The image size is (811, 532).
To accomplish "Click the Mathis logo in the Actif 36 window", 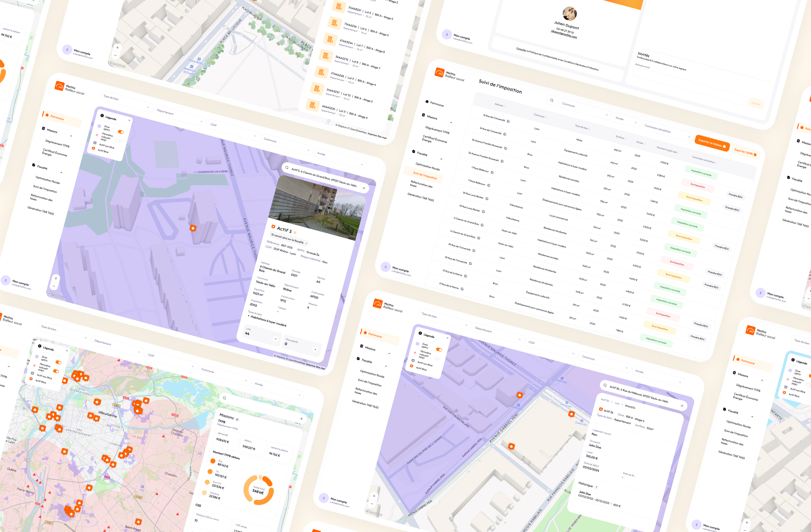I will pyautogui.click(x=378, y=303).
